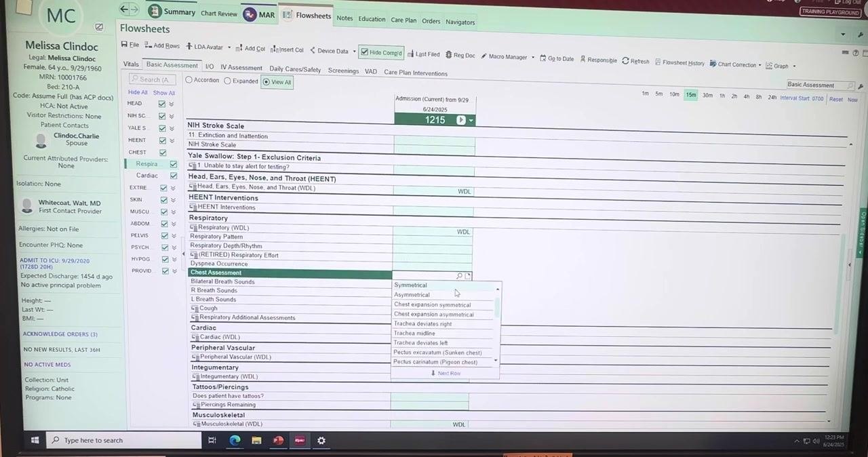Open the MAR activity tab

pyautogui.click(x=260, y=14)
